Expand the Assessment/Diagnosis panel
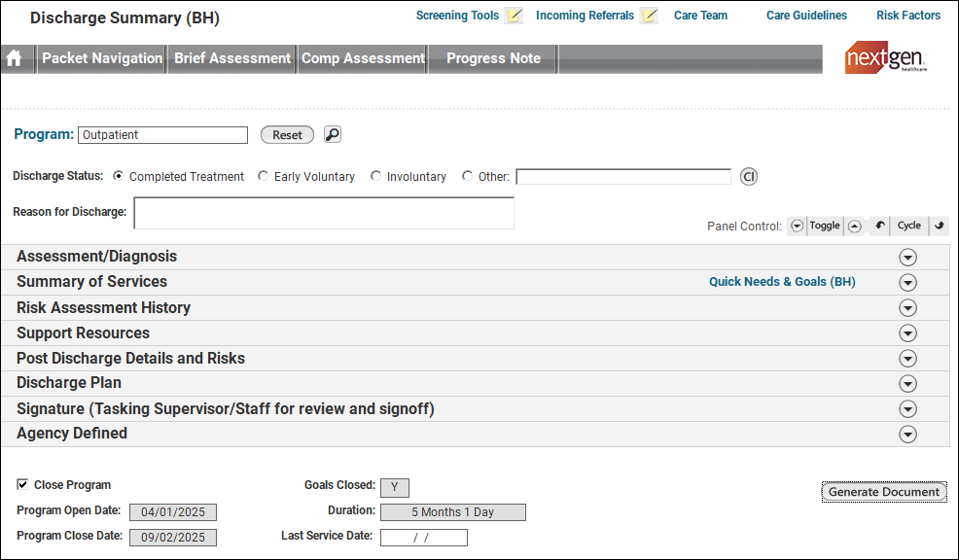The height and width of the screenshot is (560, 959). coord(907,257)
